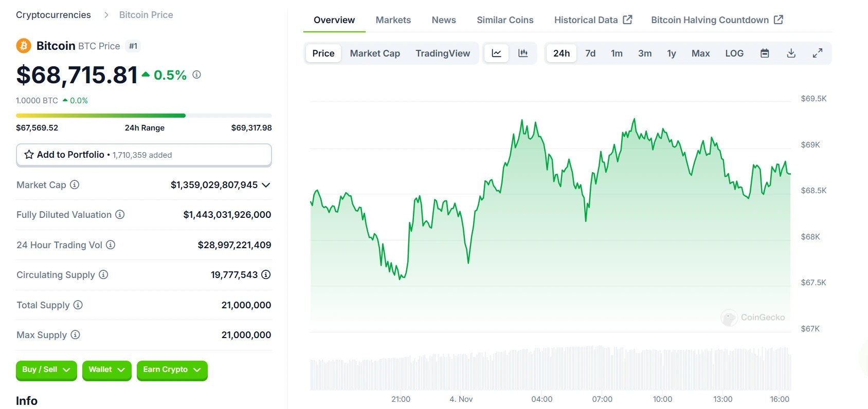The width and height of the screenshot is (868, 409).
Task: Go to Cryptocurrencies breadcrumb link
Action: [x=53, y=15]
